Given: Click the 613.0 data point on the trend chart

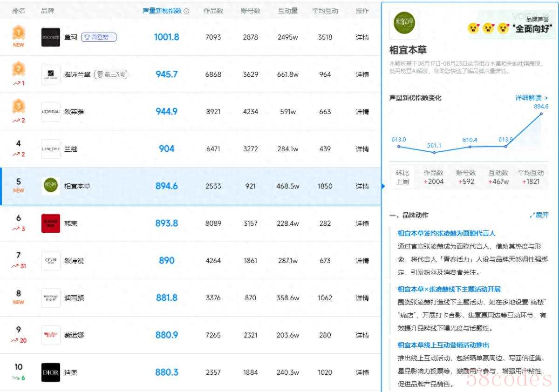Looking at the screenshot, I should point(399,147).
